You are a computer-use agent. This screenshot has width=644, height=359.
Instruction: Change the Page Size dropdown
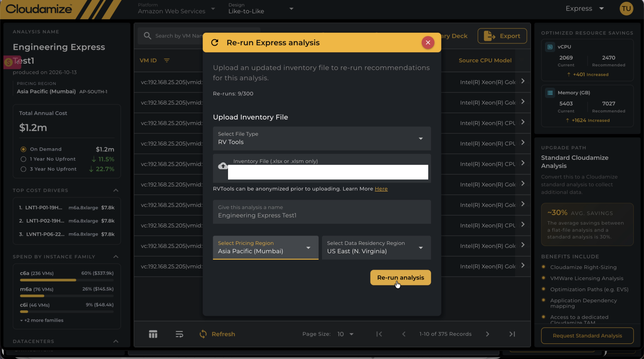(x=345, y=334)
